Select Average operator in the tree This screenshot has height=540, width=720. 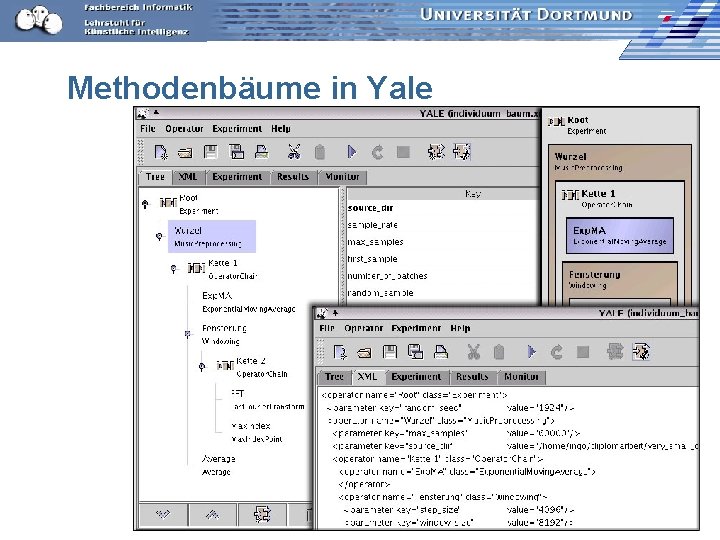point(219,465)
